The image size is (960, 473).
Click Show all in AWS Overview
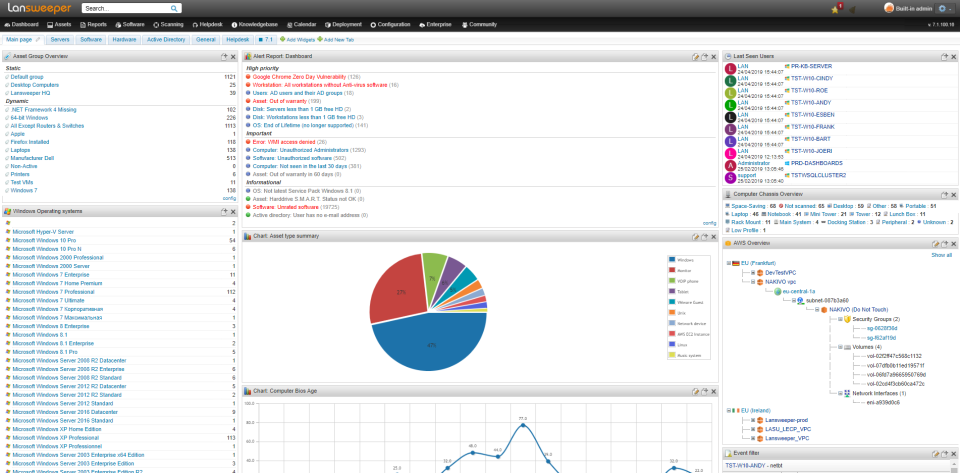[x=942, y=255]
